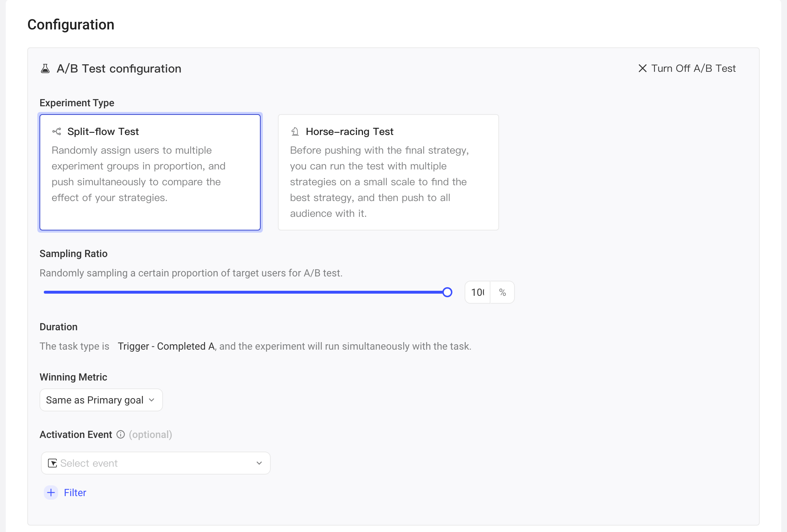Click the percent sign unit box
Viewport: 787px width, 532px height.
(502, 292)
